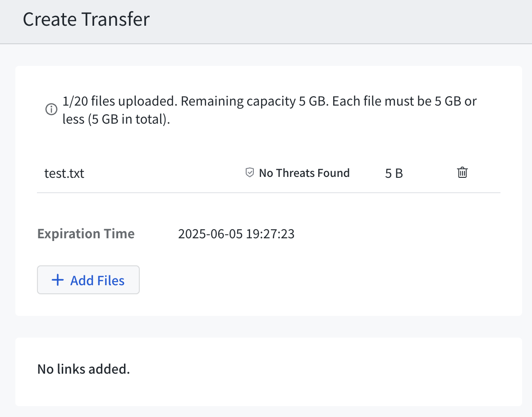
Task: Click the files uploaded capacity message
Action: [270, 110]
